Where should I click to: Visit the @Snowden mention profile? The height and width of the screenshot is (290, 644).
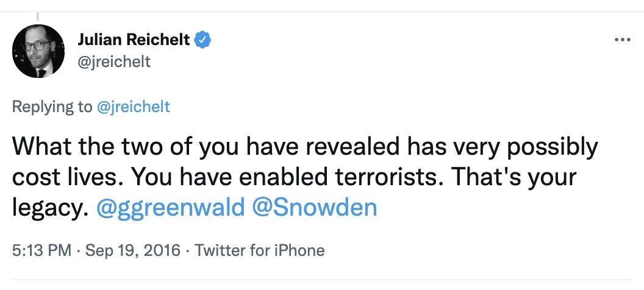[x=314, y=208]
